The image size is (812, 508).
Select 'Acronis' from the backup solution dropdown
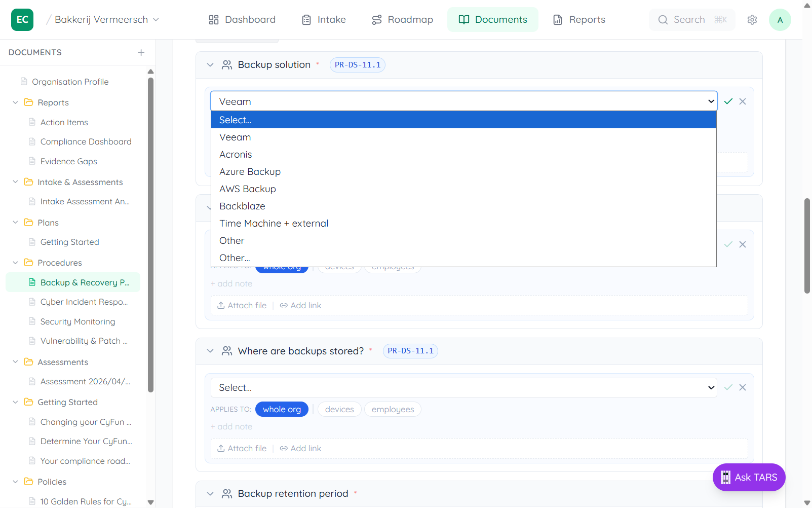click(x=236, y=154)
